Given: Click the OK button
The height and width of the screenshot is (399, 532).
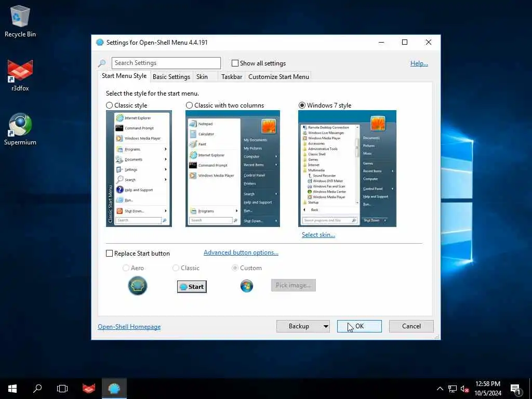Looking at the screenshot, I should tap(360, 326).
